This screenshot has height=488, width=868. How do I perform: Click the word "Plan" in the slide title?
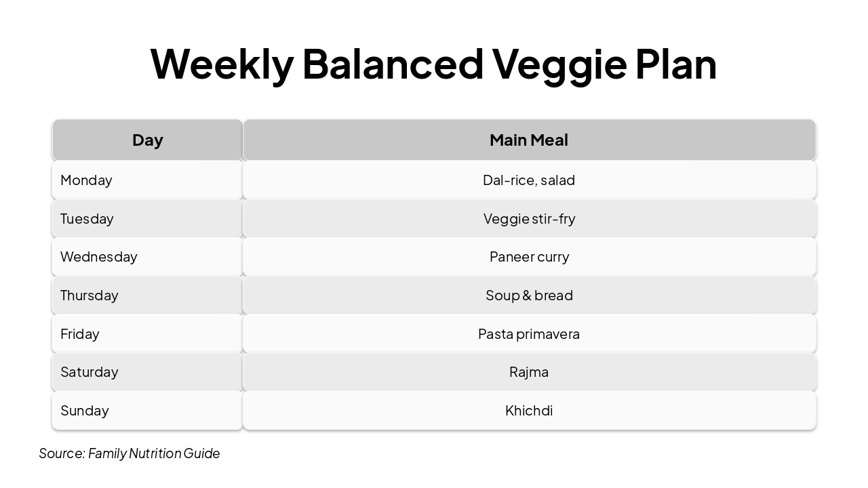[675, 64]
